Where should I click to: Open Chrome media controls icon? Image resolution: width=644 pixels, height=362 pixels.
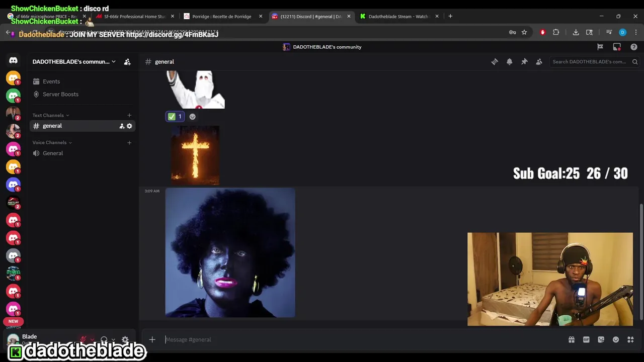pyautogui.click(x=609, y=32)
